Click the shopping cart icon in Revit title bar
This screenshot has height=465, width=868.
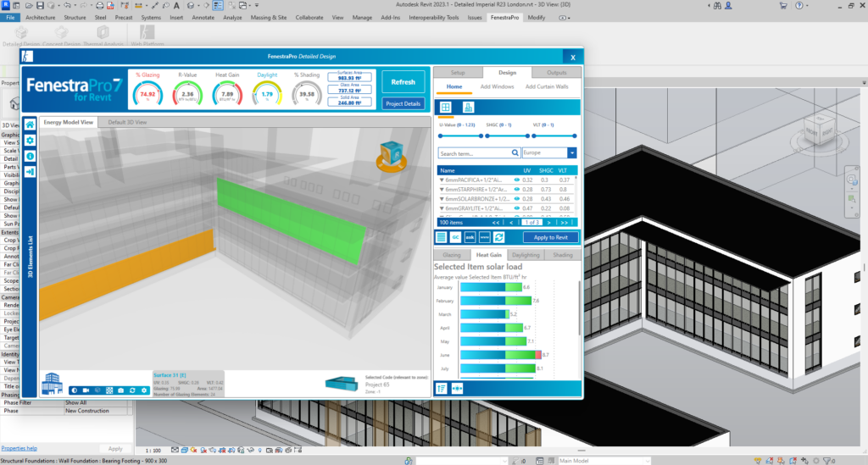point(783,6)
